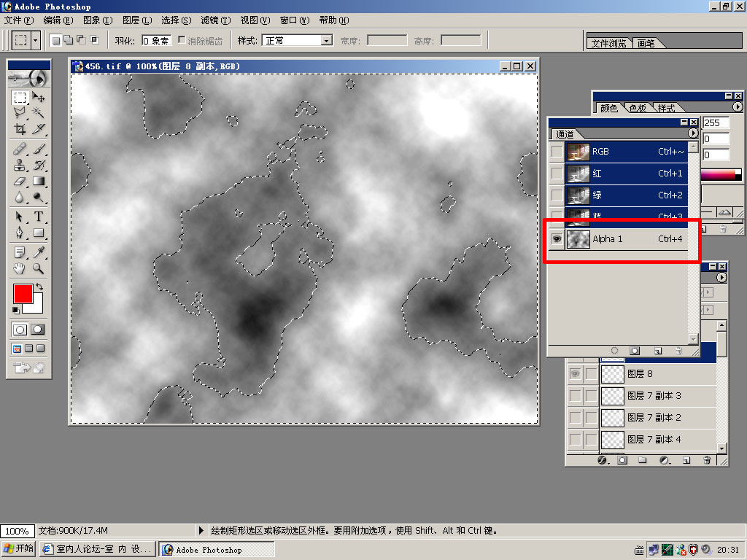Select the Gradient tool
This screenshot has height=560, width=747.
point(39,181)
